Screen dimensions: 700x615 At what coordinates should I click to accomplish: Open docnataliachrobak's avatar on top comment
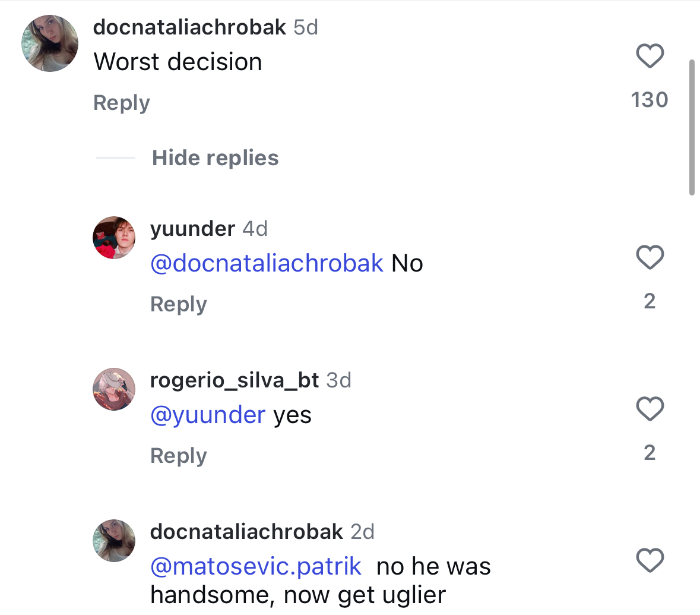50,44
